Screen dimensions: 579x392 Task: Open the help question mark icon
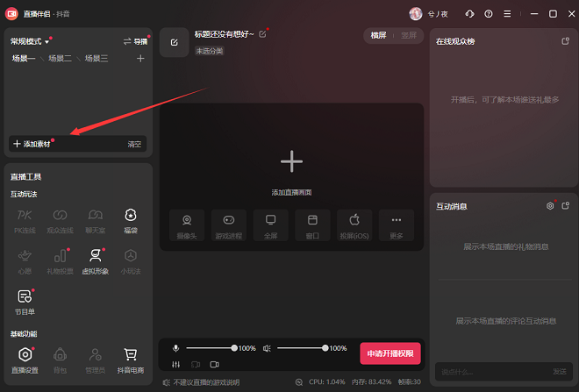coord(489,14)
